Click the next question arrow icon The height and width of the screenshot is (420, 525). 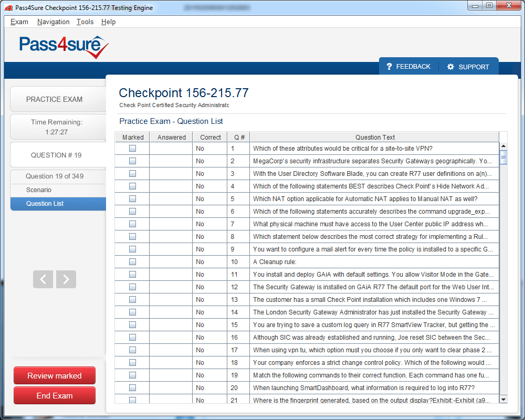pos(66,279)
